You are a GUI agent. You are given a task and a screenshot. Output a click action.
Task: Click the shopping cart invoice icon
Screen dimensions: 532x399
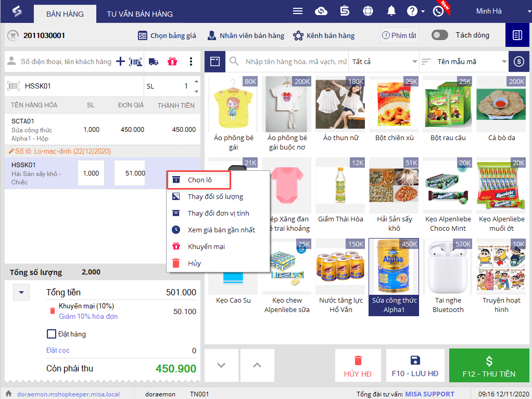click(x=13, y=35)
